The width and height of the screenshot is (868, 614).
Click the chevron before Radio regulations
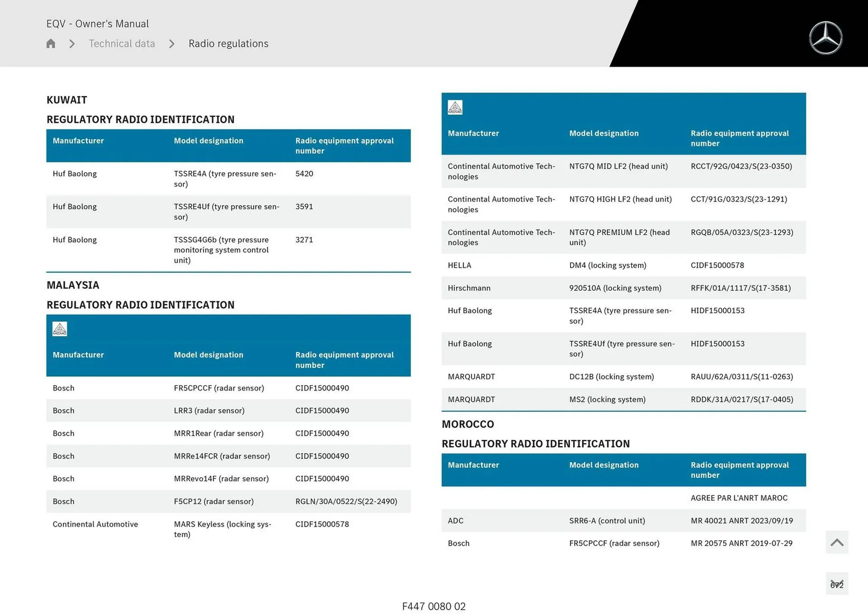(x=172, y=43)
